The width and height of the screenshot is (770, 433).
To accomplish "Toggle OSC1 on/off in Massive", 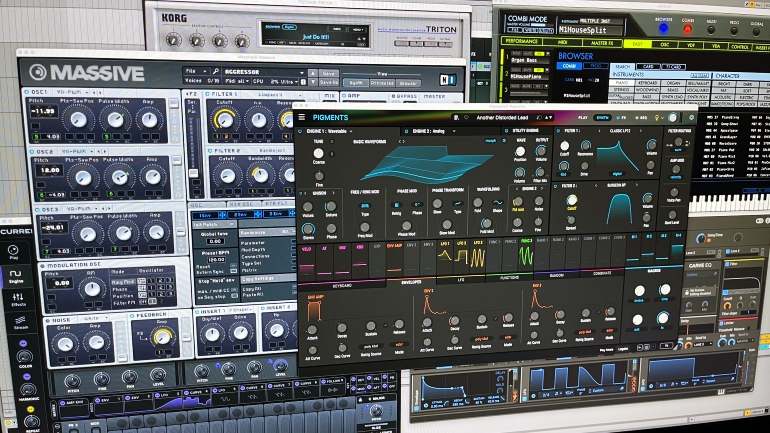I will coord(27,92).
